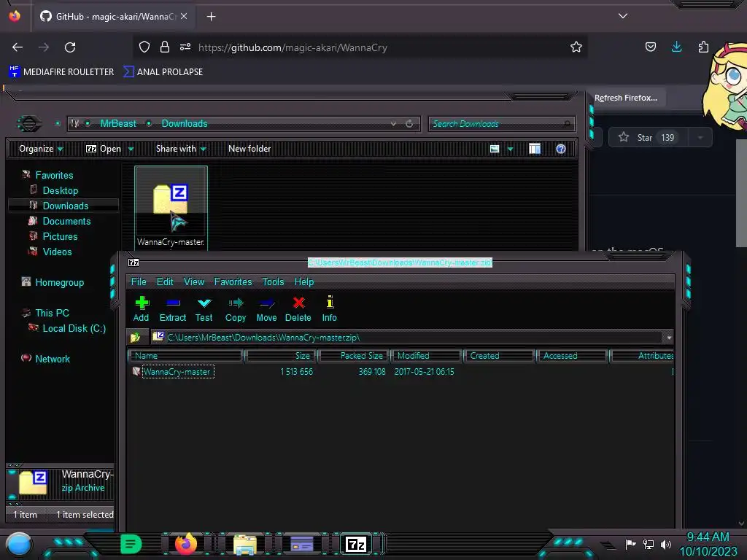747x560 pixels.
Task: Go up one folder level in 7-Zip
Action: tap(135, 338)
